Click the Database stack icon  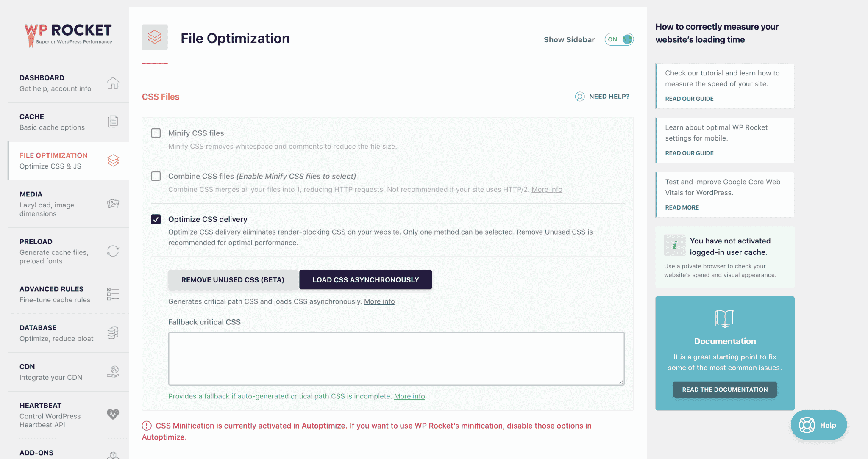113,332
